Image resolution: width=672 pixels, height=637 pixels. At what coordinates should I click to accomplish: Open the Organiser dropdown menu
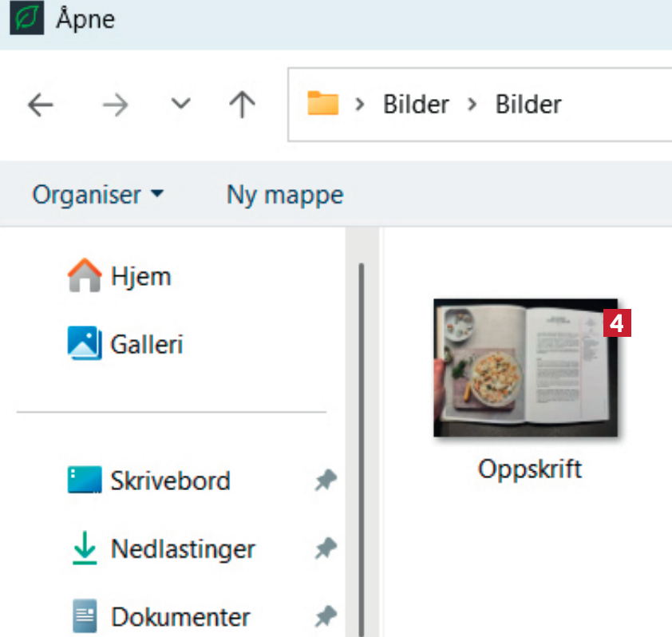coord(97,194)
